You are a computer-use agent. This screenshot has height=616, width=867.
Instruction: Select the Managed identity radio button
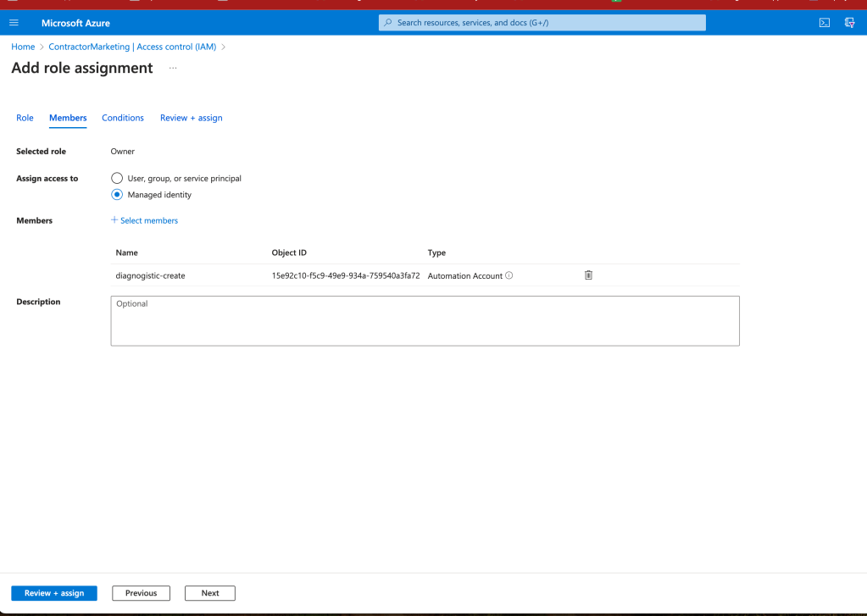tap(117, 195)
